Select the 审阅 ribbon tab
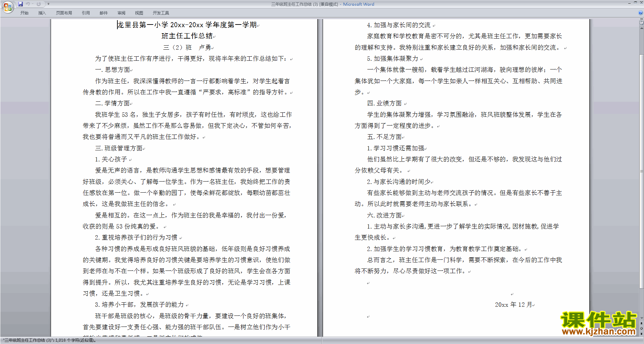Image resolution: width=644 pixels, height=344 pixels. pyautogui.click(x=121, y=13)
